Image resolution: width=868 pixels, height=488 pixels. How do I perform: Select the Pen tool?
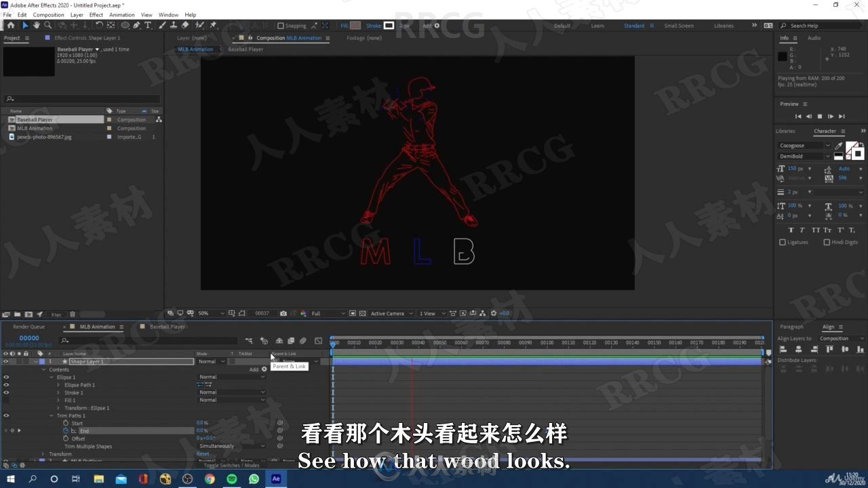pos(137,26)
